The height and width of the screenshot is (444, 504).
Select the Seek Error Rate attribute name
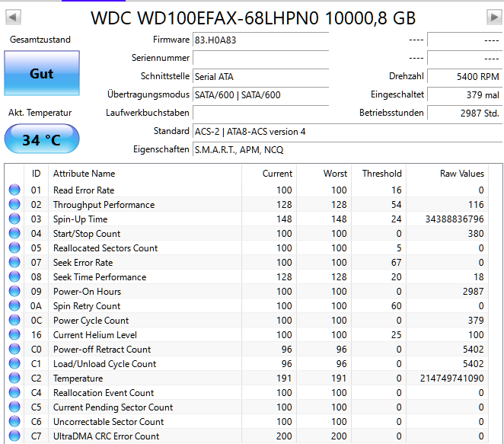(x=83, y=263)
